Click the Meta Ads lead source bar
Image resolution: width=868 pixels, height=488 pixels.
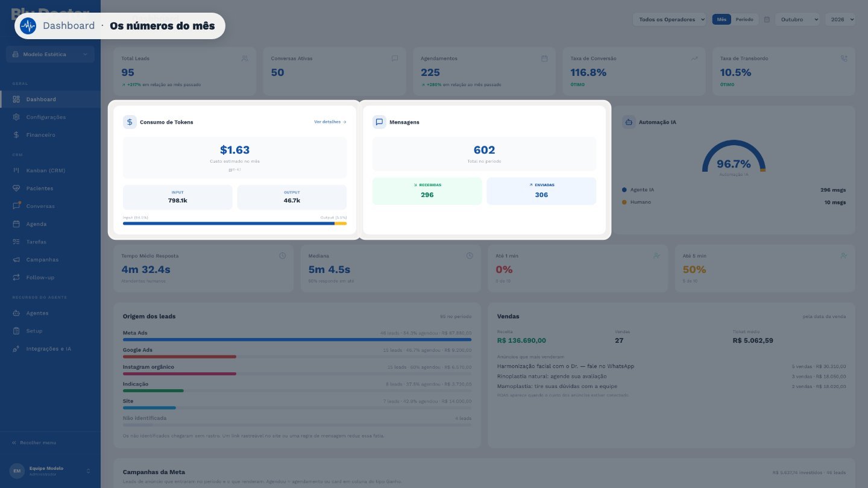tap(297, 340)
